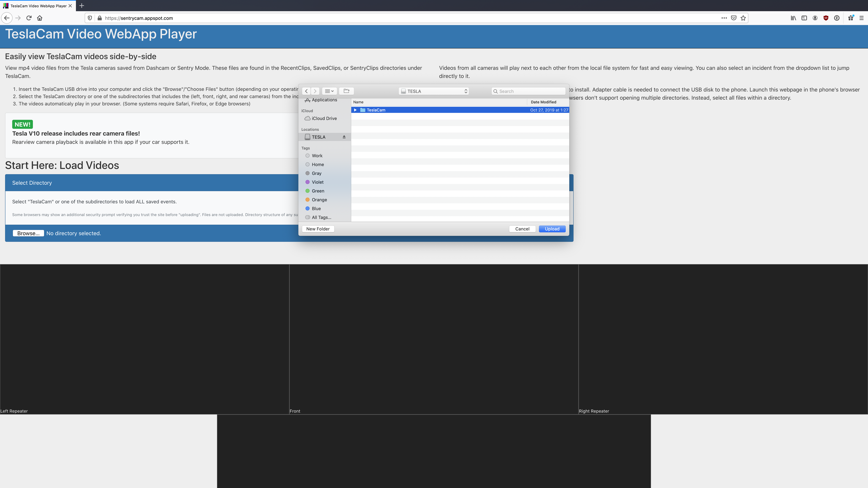Click the Right Repeater video panel
The width and height of the screenshot is (868, 488).
pos(723,339)
